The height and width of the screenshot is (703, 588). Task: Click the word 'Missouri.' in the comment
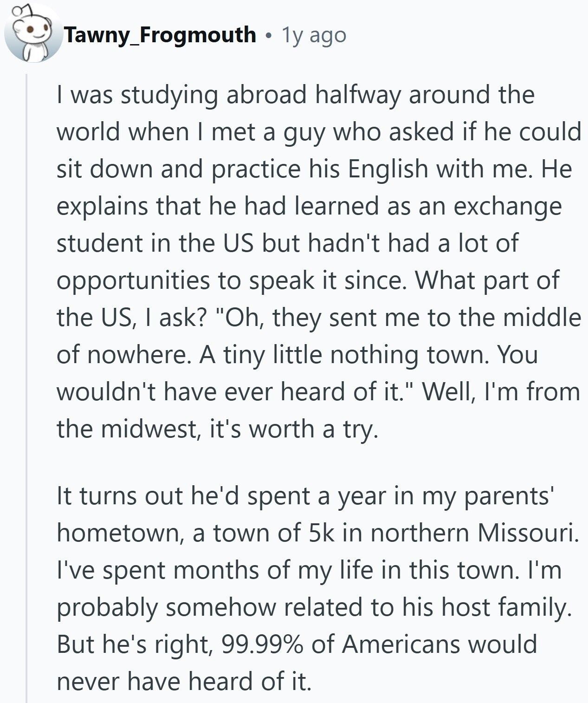click(x=529, y=533)
